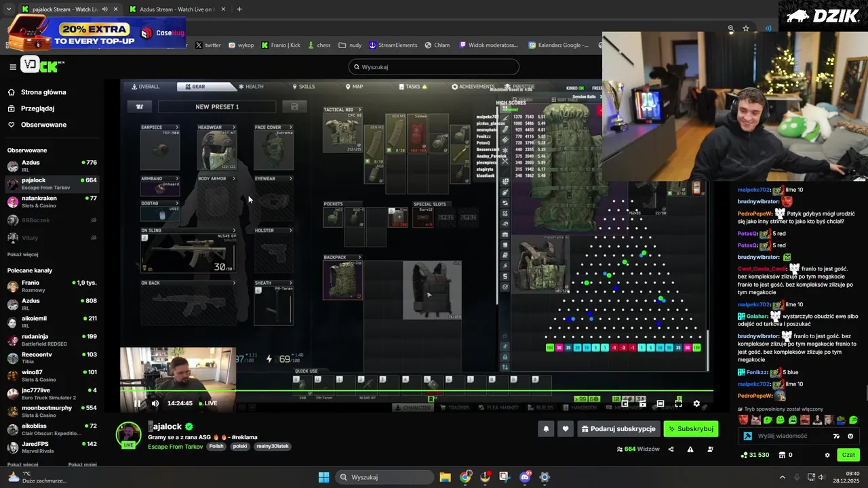The image size is (868, 488).
Task: Click the green Czat send button
Action: coord(848,455)
